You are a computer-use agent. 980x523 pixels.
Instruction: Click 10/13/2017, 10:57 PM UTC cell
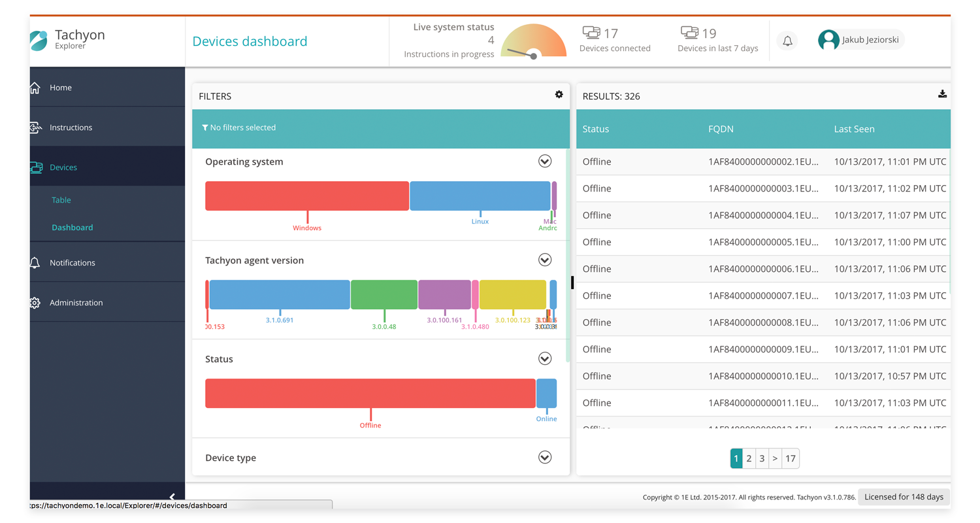(890, 376)
